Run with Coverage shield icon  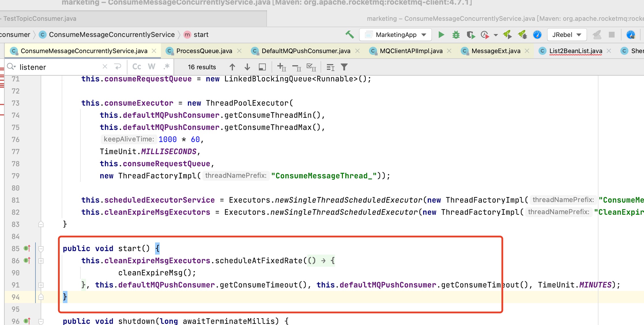470,35
